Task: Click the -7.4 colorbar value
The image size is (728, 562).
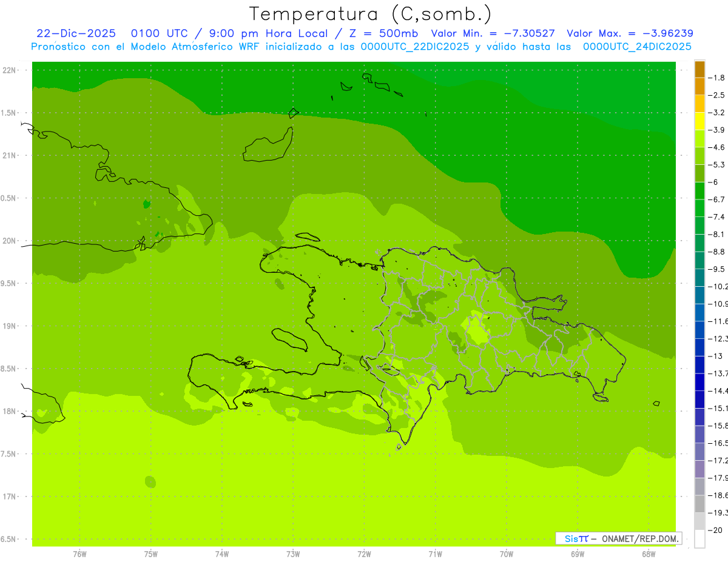Action: point(716,217)
